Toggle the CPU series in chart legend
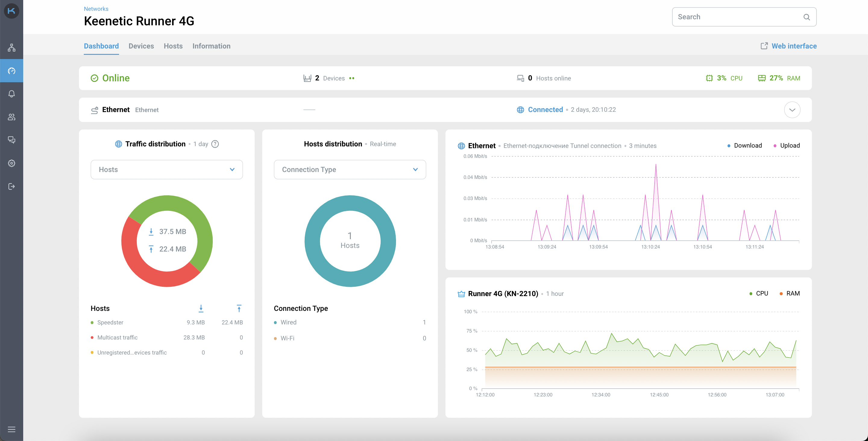The image size is (868, 441). tap(759, 293)
